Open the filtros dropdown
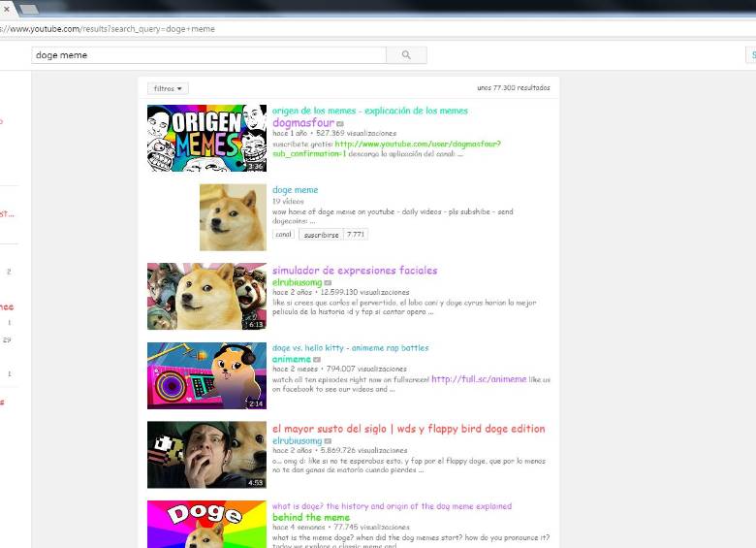The height and width of the screenshot is (548, 756). point(168,88)
